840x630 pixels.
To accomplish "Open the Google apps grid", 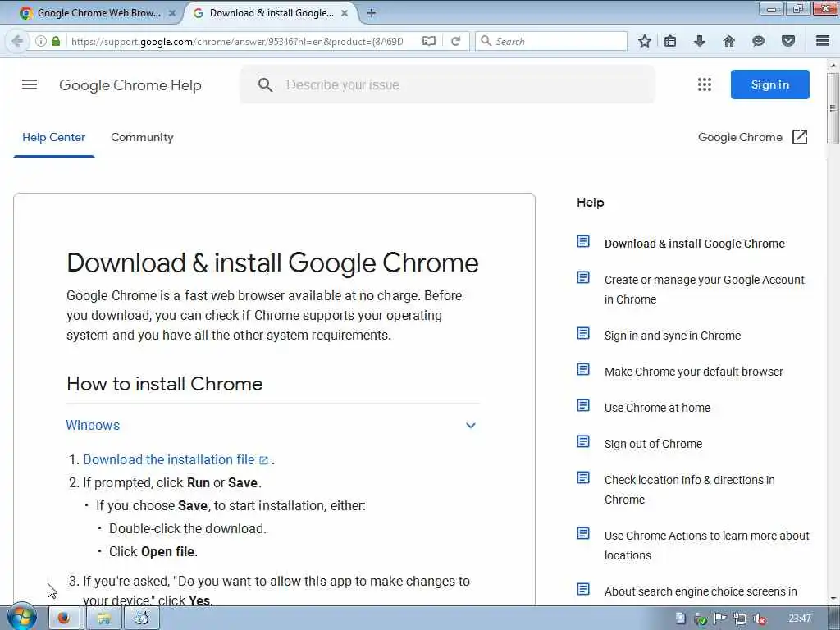I will point(705,84).
